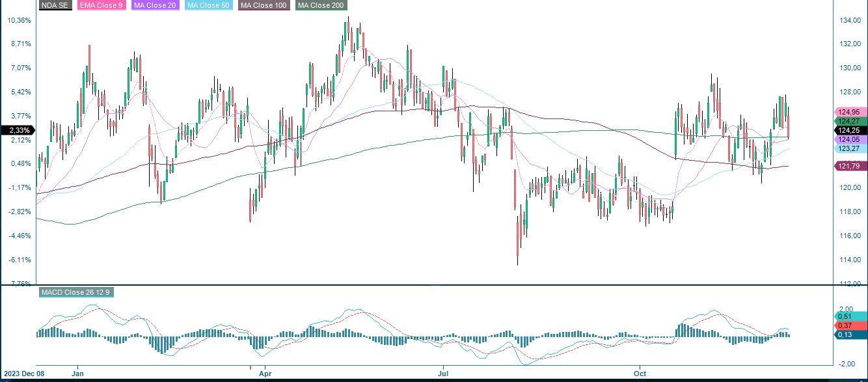Click the 124,25 black last-price tag

click(850, 130)
